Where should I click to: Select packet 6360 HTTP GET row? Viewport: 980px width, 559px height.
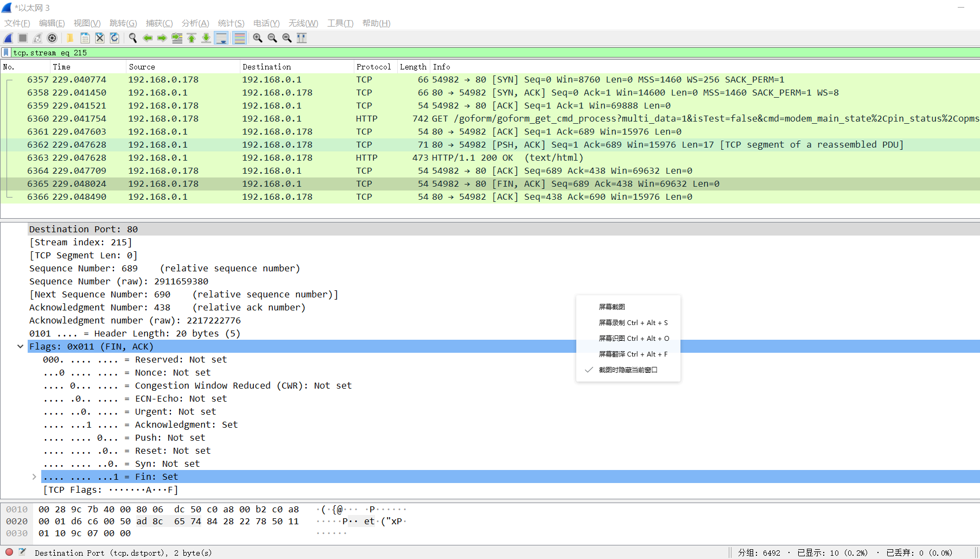click(490, 119)
